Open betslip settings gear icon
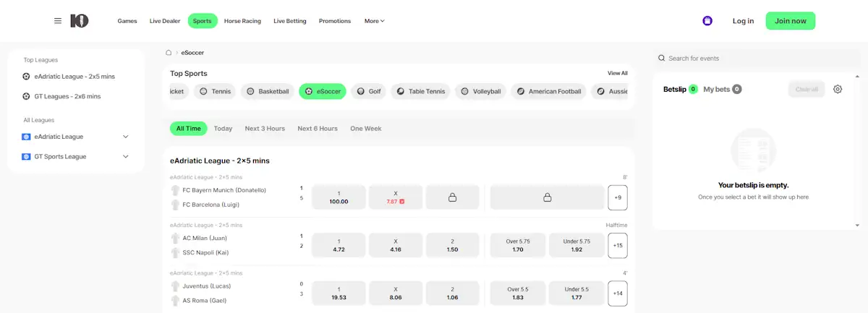This screenshot has height=313, width=868. click(838, 89)
